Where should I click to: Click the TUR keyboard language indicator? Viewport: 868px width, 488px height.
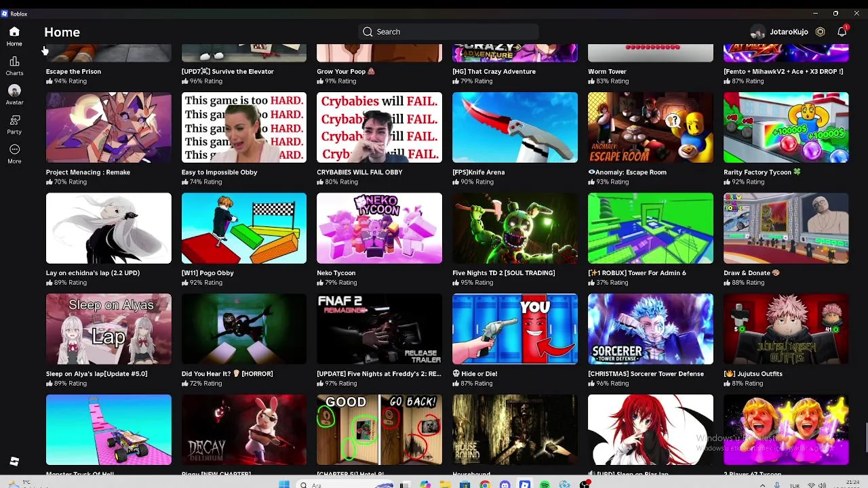point(795,485)
